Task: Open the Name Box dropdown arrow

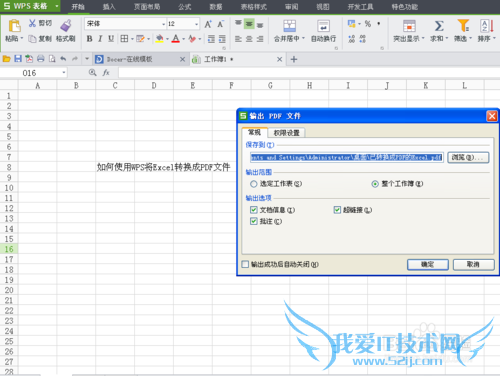Action: [63, 73]
